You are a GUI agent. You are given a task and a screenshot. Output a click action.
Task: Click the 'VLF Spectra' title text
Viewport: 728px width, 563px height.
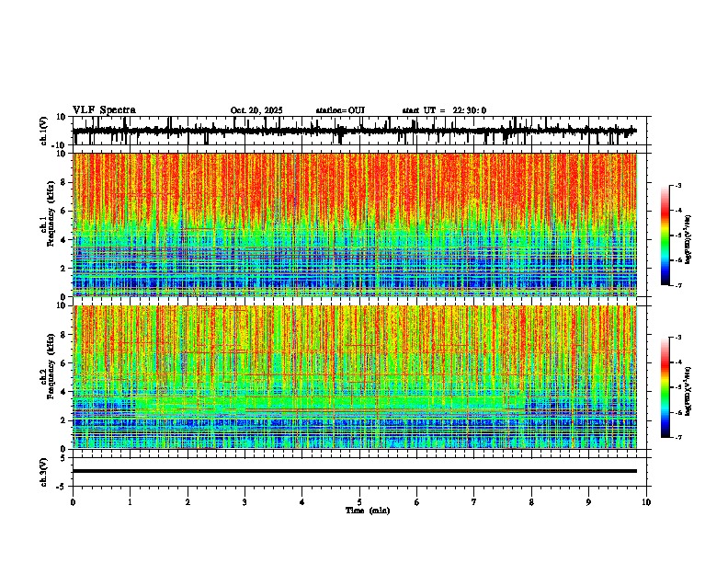[x=104, y=110]
